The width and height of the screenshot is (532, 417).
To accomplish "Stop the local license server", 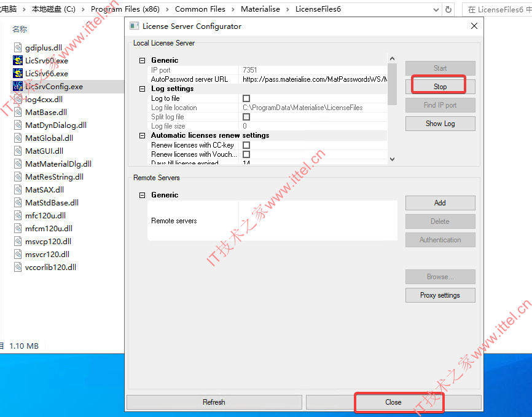I will click(440, 87).
